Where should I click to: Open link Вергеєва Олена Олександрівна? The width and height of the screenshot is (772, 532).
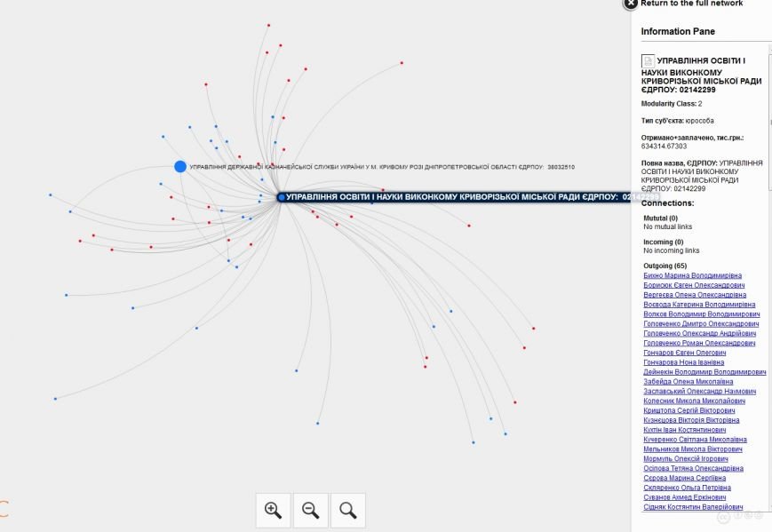695,295
